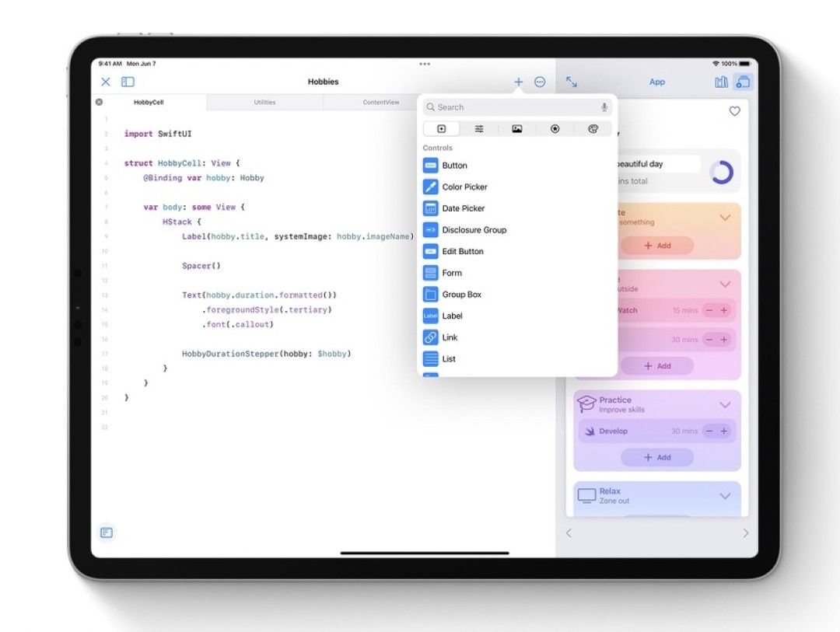Click the resize arrows icon in preview
The image size is (840, 632).
(572, 82)
